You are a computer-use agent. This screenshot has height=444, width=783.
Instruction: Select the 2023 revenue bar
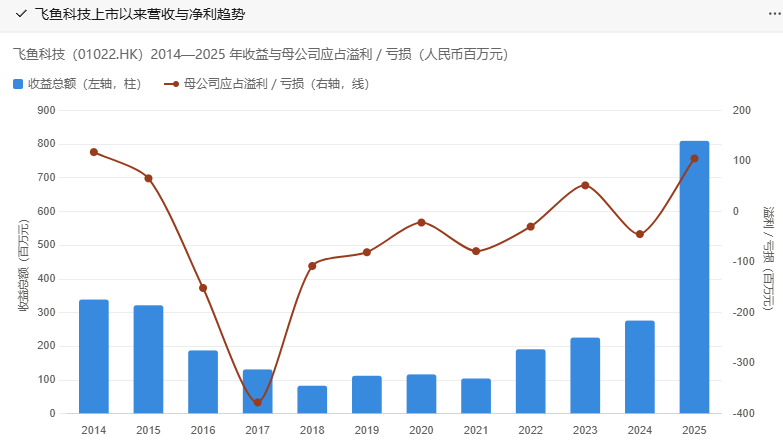click(x=585, y=376)
